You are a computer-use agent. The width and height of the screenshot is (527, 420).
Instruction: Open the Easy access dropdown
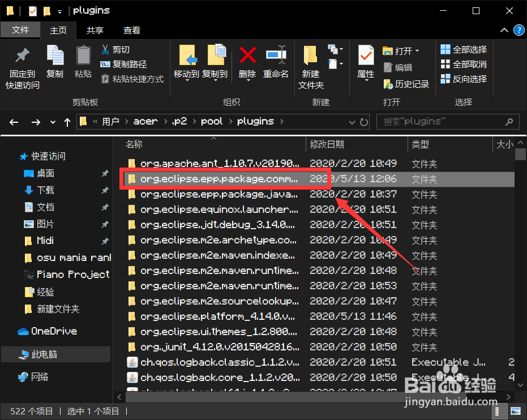(x=336, y=64)
